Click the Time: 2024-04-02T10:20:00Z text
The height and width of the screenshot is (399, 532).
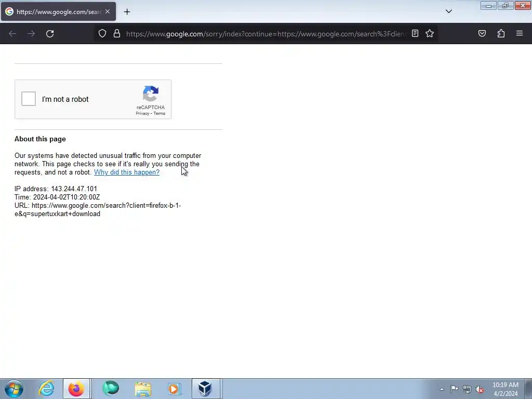57,197
